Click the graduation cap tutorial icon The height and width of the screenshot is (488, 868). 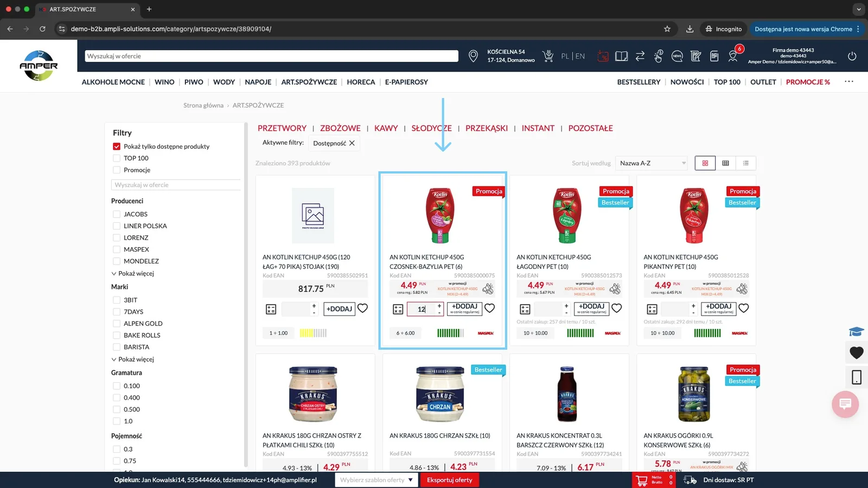857,332
